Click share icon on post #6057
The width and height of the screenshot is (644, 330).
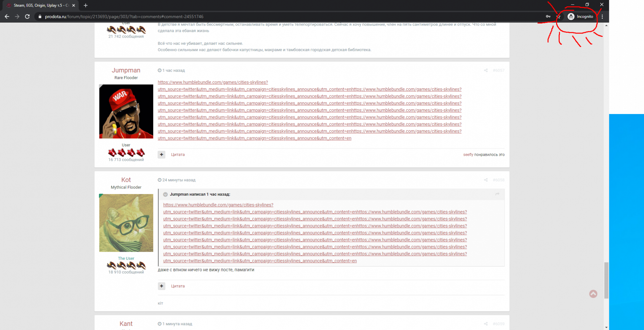[486, 71]
